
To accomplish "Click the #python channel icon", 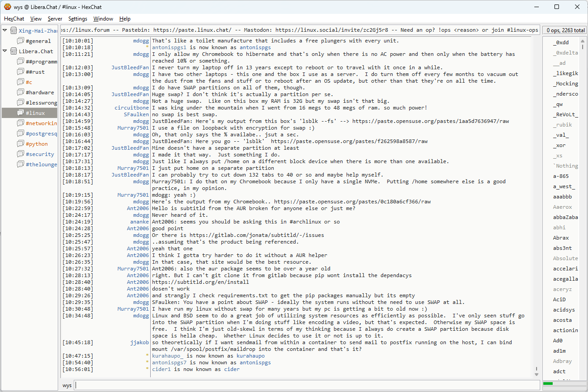I will click(20, 144).
